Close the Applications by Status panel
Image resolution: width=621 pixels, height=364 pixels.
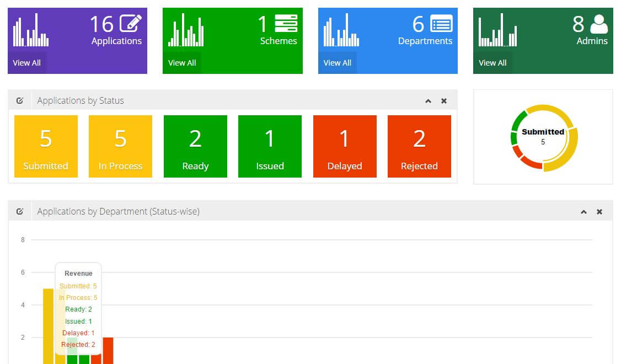point(444,101)
